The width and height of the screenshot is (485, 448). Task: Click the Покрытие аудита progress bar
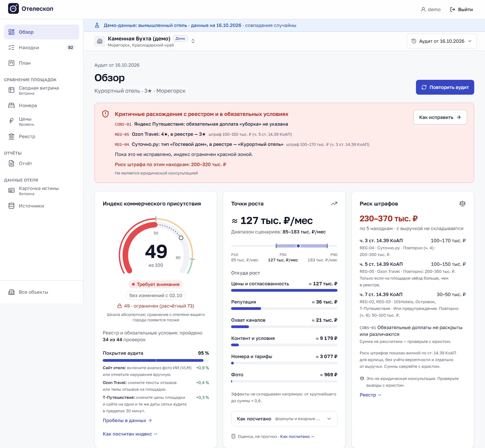(x=156, y=360)
